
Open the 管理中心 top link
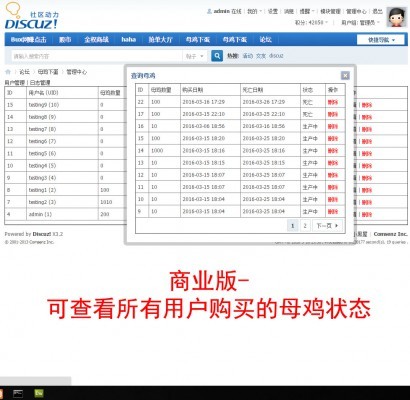pyautogui.click(x=356, y=11)
